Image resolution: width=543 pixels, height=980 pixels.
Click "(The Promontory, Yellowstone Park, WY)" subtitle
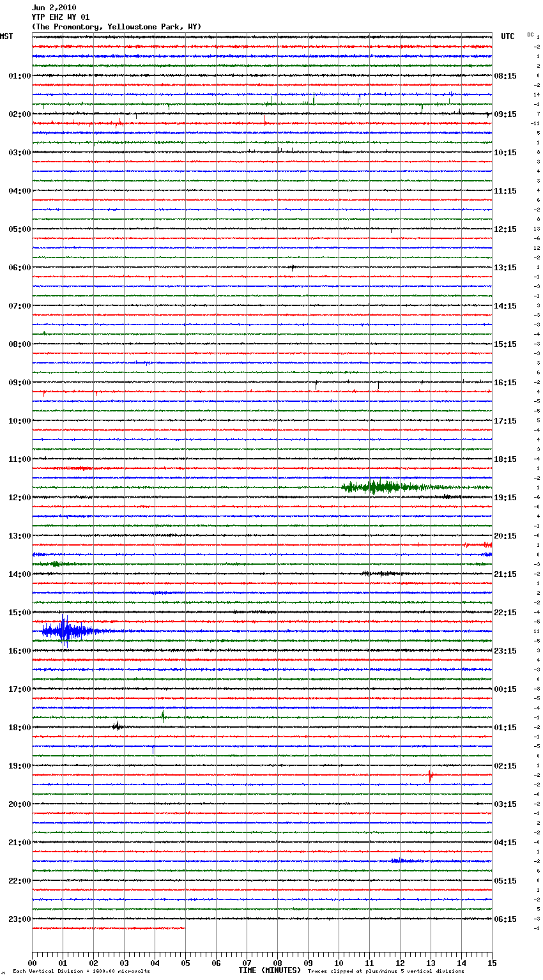[116, 27]
